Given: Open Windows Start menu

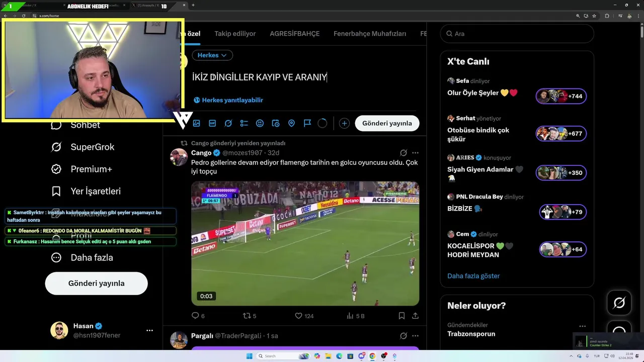Looking at the screenshot, I should point(249,356).
